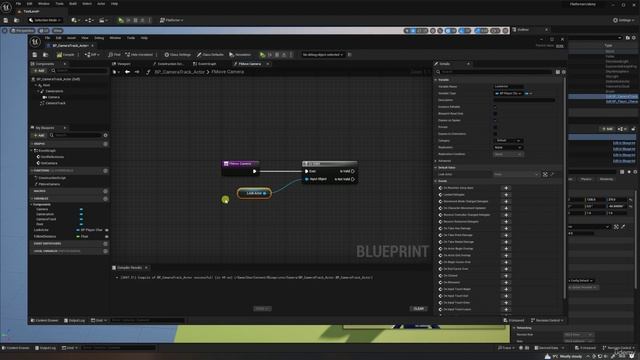Open Platforms dropdown in main toolbar

[x=171, y=20]
